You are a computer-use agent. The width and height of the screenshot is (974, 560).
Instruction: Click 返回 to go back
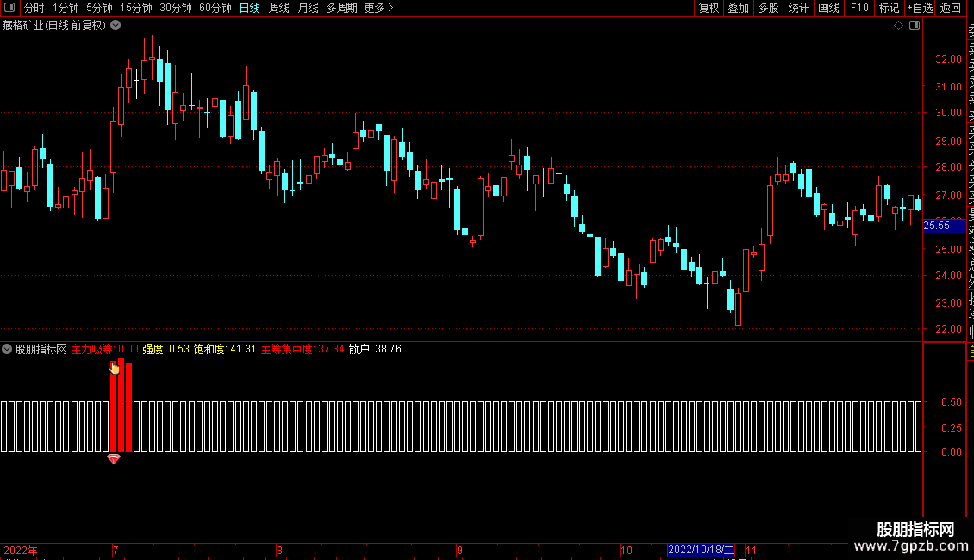(x=951, y=8)
